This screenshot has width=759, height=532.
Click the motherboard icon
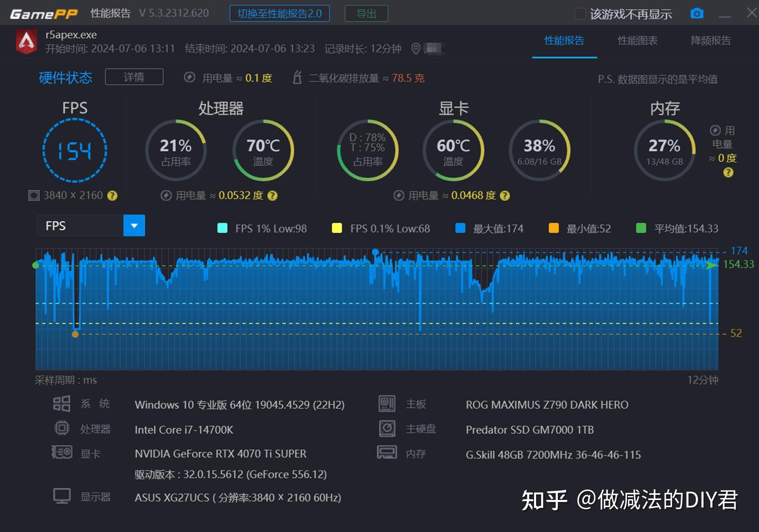pyautogui.click(x=387, y=404)
